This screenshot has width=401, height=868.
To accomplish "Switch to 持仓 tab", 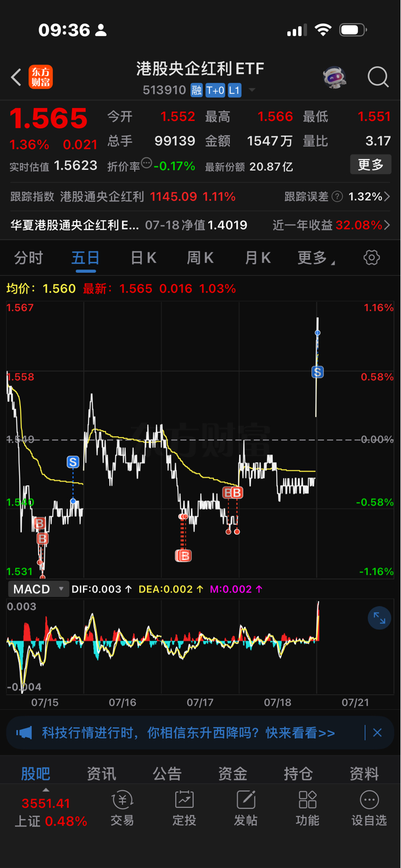I will pyautogui.click(x=298, y=774).
